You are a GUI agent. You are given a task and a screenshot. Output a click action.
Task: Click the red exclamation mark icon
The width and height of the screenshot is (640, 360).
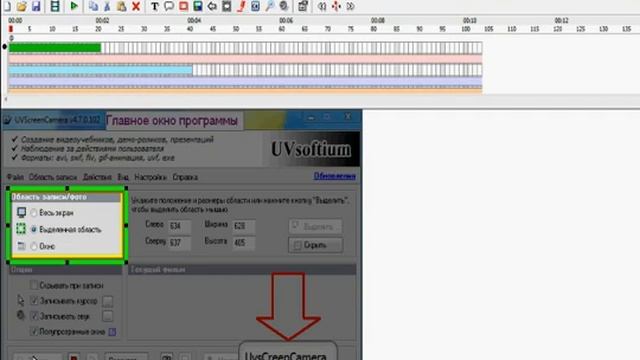[241, 6]
